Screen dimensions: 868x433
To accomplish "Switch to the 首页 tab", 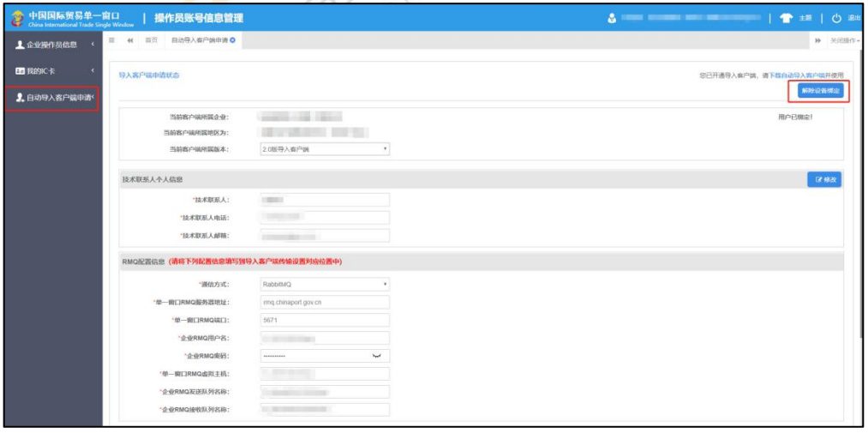I will (151, 40).
